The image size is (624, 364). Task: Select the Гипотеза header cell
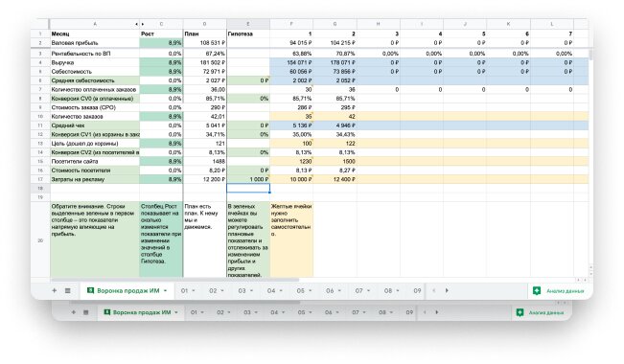[x=248, y=34]
